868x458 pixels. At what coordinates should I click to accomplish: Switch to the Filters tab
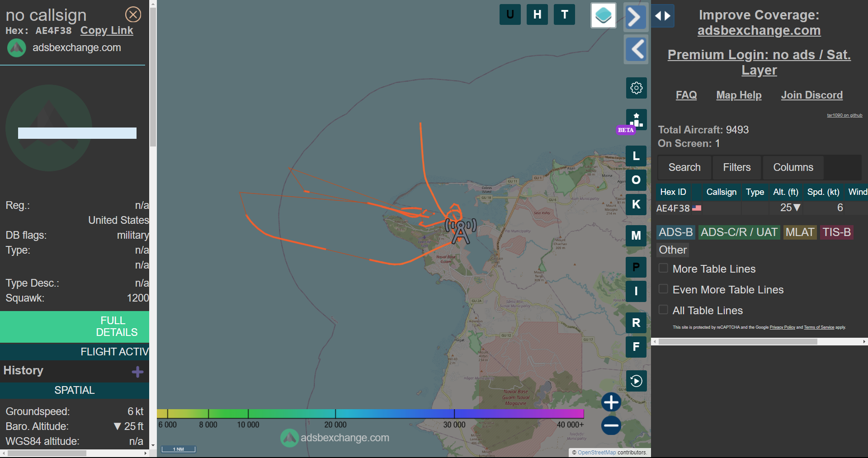(736, 167)
